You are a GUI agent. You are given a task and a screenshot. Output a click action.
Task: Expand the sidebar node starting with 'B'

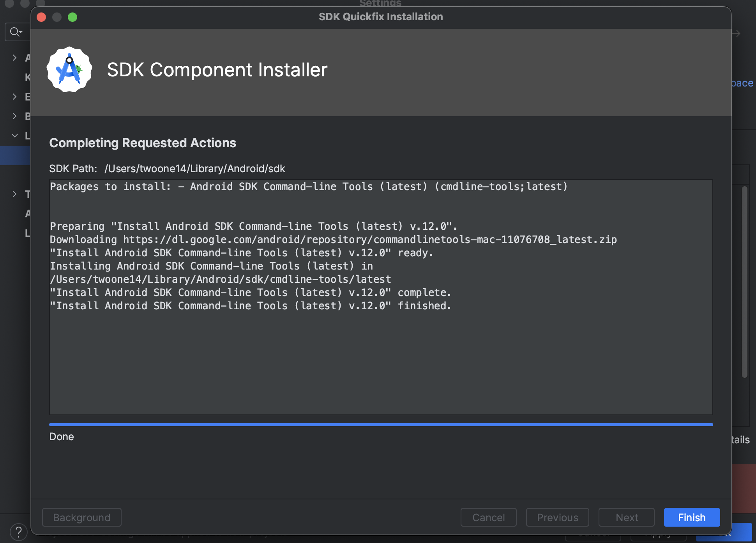coord(14,116)
